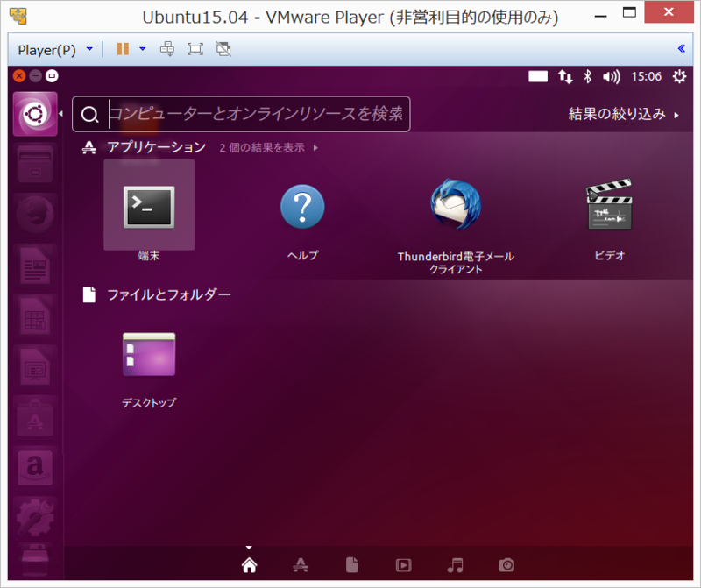
Task: Open Firefox from the launcher
Action: coord(35,215)
